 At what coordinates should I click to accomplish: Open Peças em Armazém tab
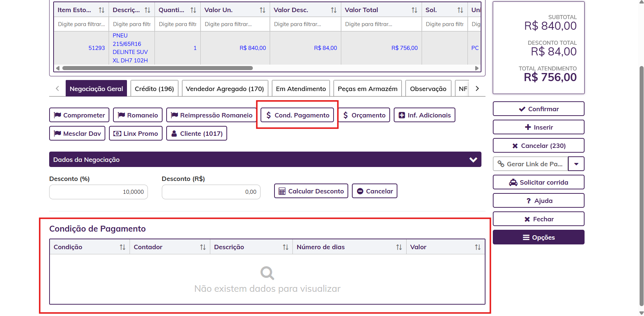coord(368,88)
